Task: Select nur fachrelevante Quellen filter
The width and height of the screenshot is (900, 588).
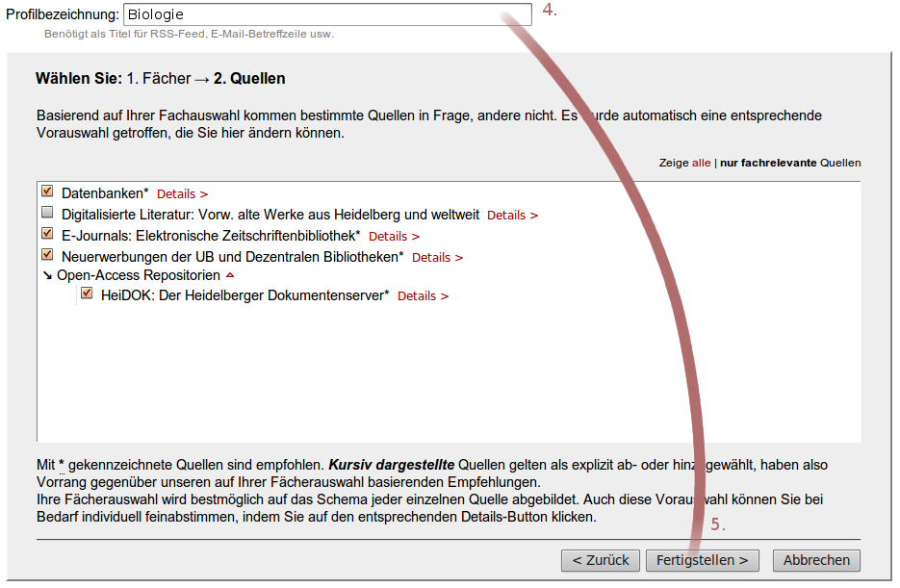Action: click(x=789, y=164)
